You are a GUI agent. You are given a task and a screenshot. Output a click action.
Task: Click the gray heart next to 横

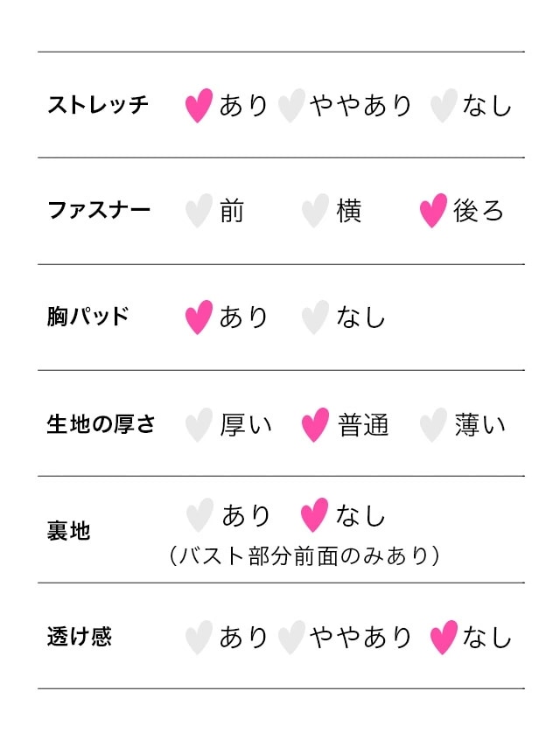(x=315, y=211)
